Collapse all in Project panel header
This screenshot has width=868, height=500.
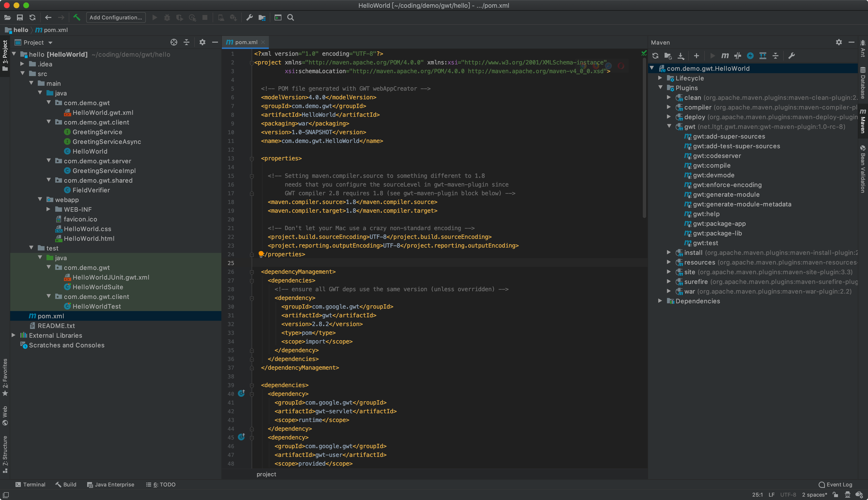pyautogui.click(x=186, y=42)
